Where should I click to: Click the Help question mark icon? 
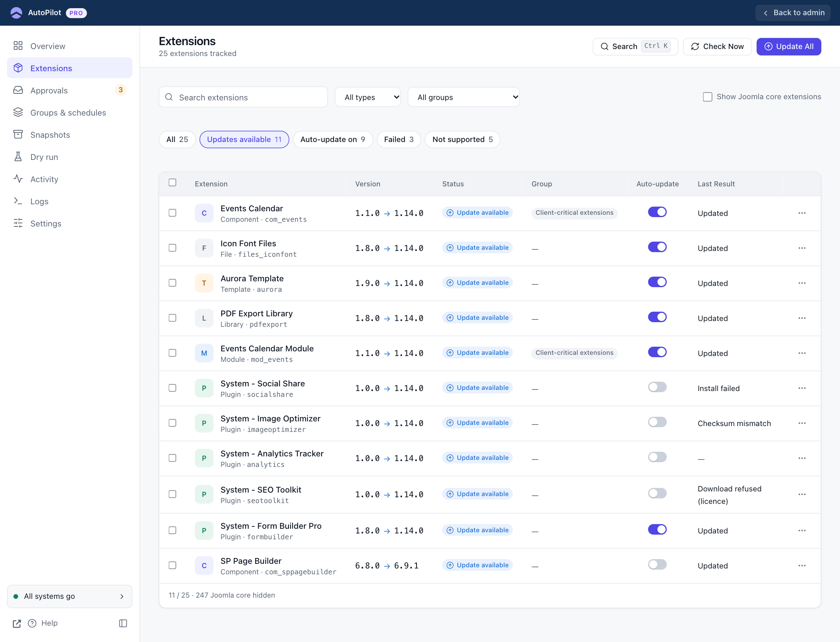click(x=32, y=623)
